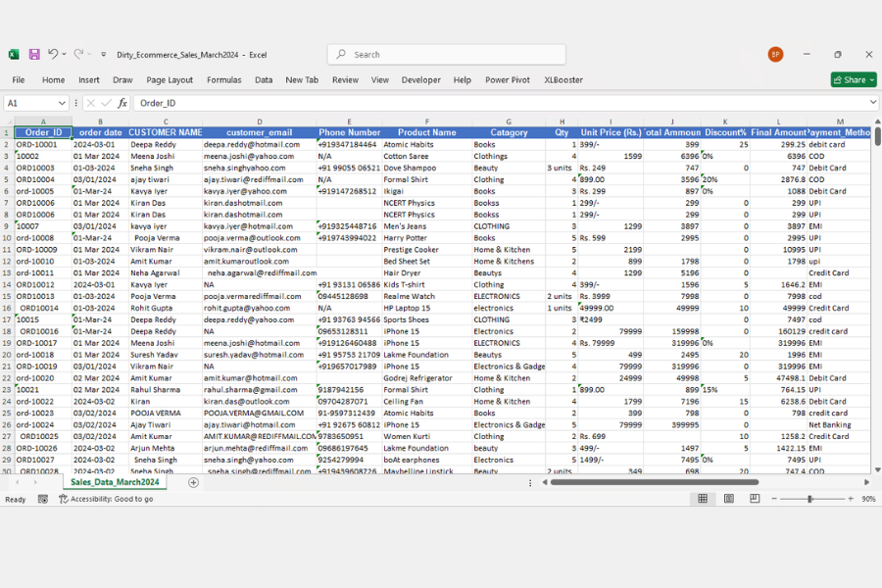Click the New Sheet plus icon

(x=193, y=482)
